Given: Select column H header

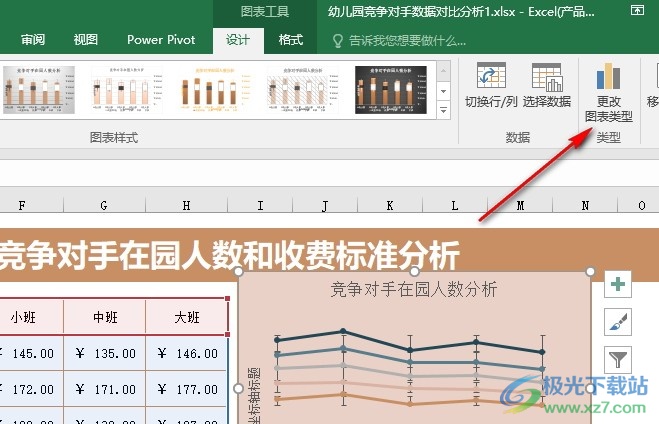Looking at the screenshot, I should pos(186,205).
